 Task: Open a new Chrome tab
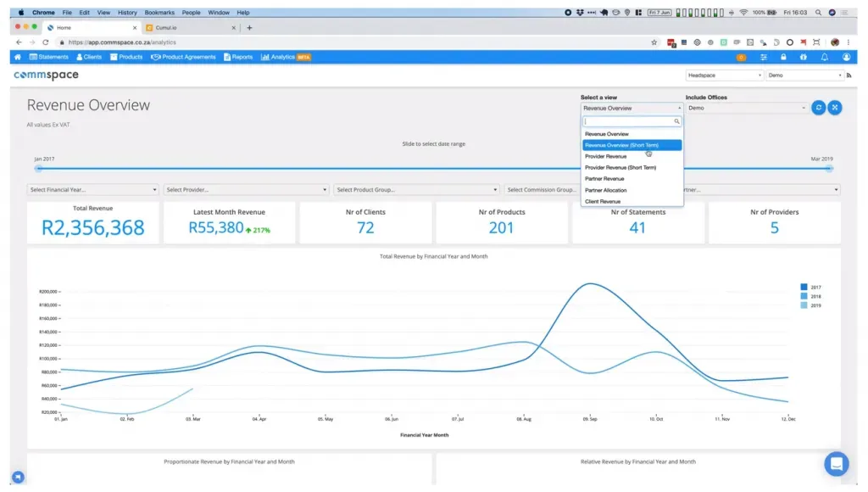tap(249, 28)
